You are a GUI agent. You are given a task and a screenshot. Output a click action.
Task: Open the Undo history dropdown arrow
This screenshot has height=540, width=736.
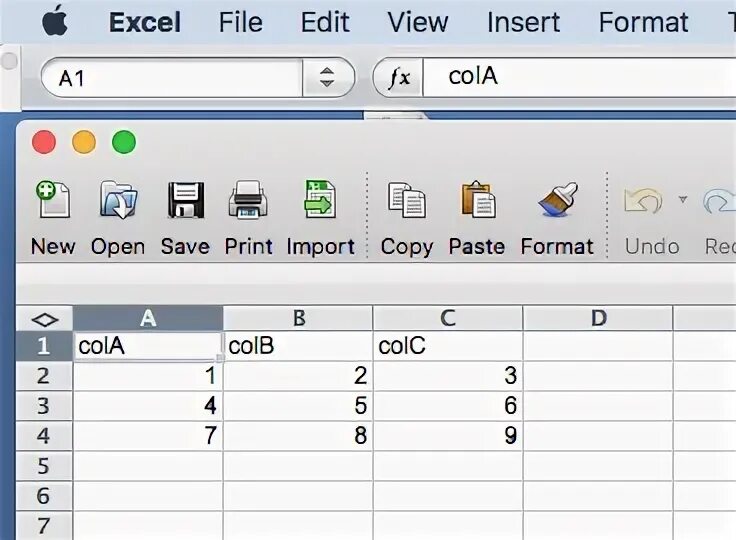tap(683, 199)
